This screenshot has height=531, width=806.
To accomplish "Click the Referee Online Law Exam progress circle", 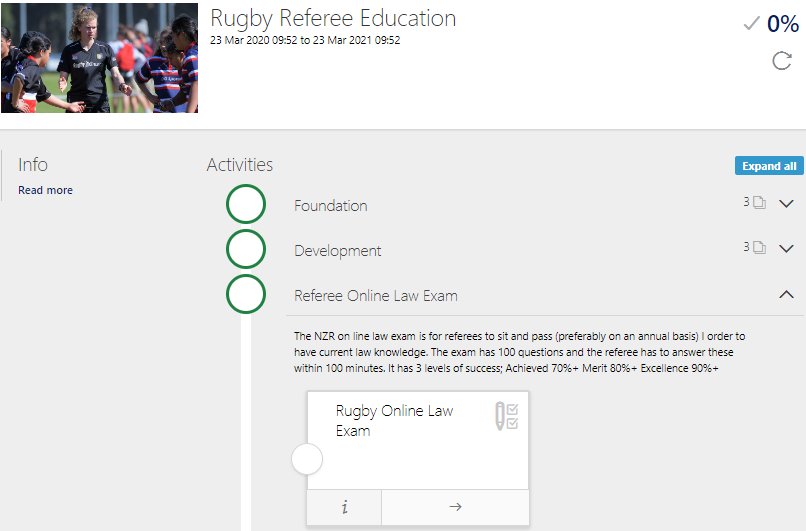I will [246, 294].
